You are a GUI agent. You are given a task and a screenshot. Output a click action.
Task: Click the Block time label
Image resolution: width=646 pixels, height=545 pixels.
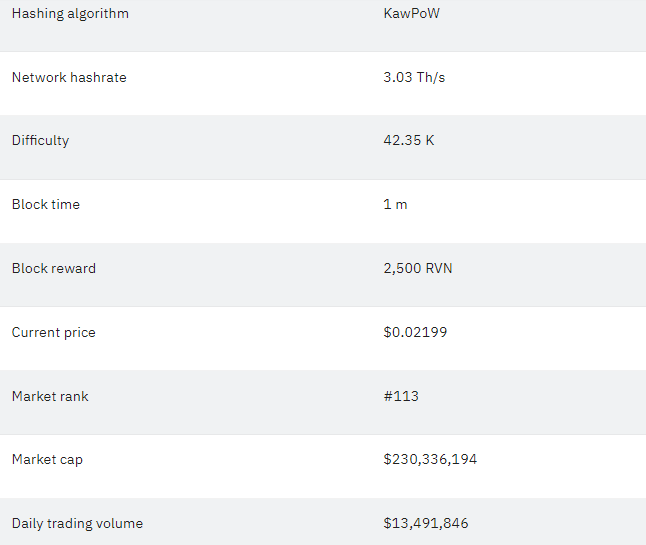[46, 204]
